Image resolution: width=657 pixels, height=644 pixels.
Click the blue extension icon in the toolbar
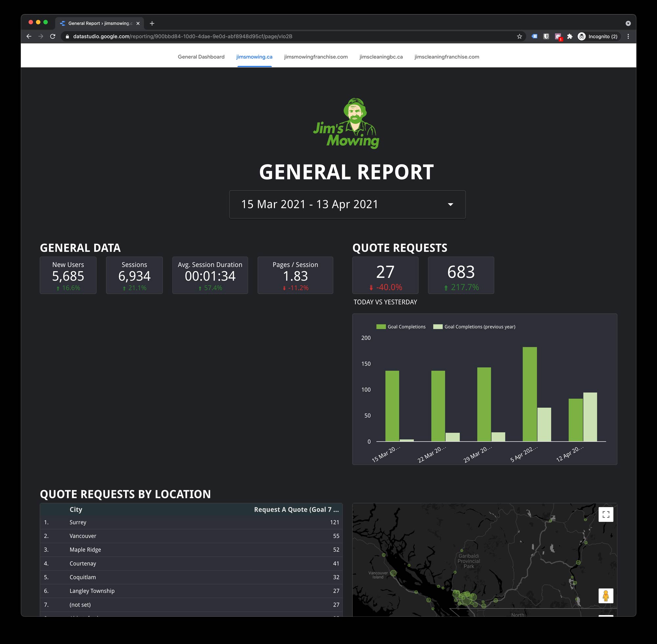534,36
